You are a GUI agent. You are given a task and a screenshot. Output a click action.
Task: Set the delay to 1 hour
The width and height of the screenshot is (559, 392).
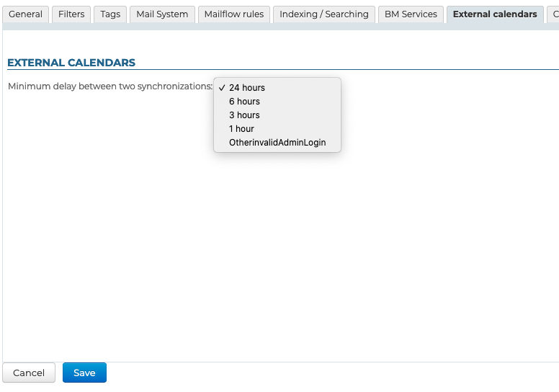pos(241,129)
